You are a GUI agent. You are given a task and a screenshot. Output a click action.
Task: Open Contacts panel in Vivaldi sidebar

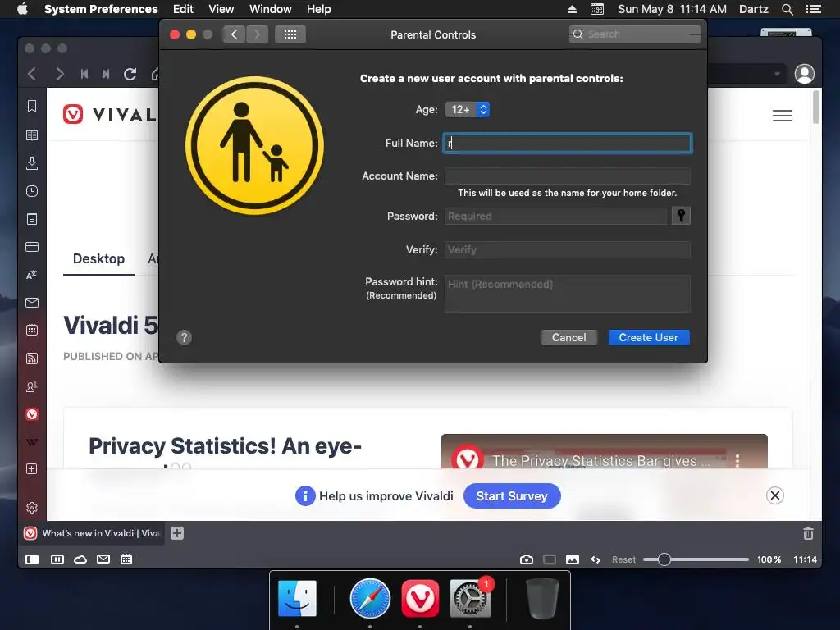[32, 386]
